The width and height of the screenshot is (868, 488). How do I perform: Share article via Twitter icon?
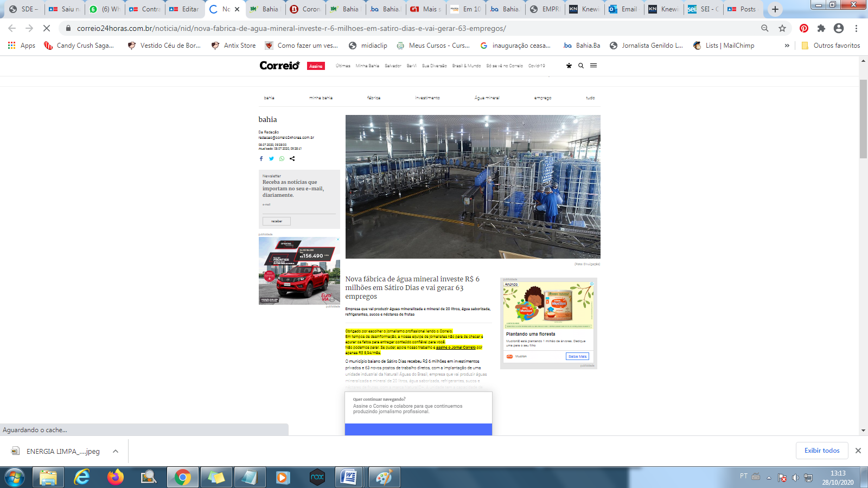[x=271, y=159]
